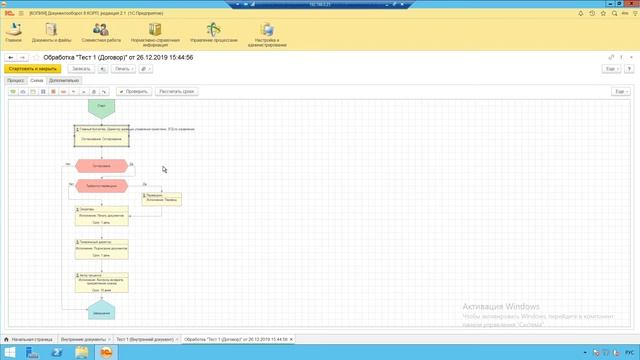Screen dimensions: 640x360
Task: Open the attachment paperclip dropdown
Action: [x=145, y=69]
